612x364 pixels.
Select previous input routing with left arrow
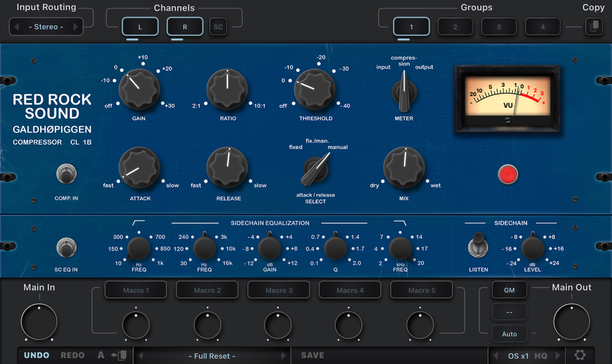[x=16, y=27]
